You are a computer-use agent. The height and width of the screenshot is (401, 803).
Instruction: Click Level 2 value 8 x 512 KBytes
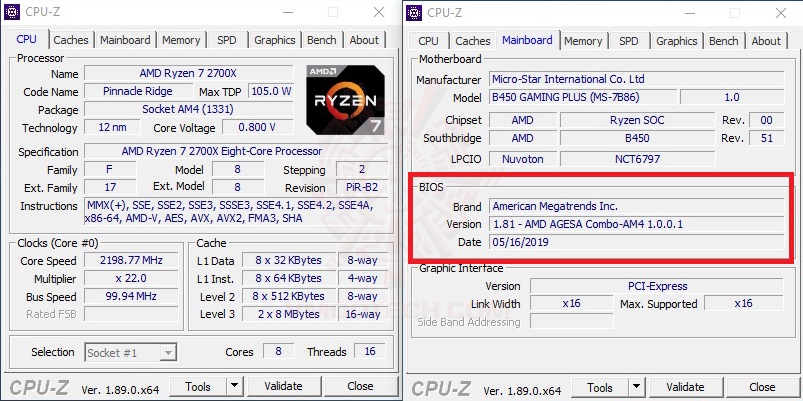(289, 296)
